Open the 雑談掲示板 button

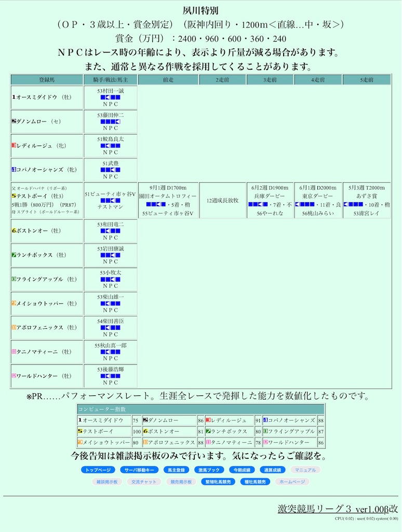[x=107, y=482]
